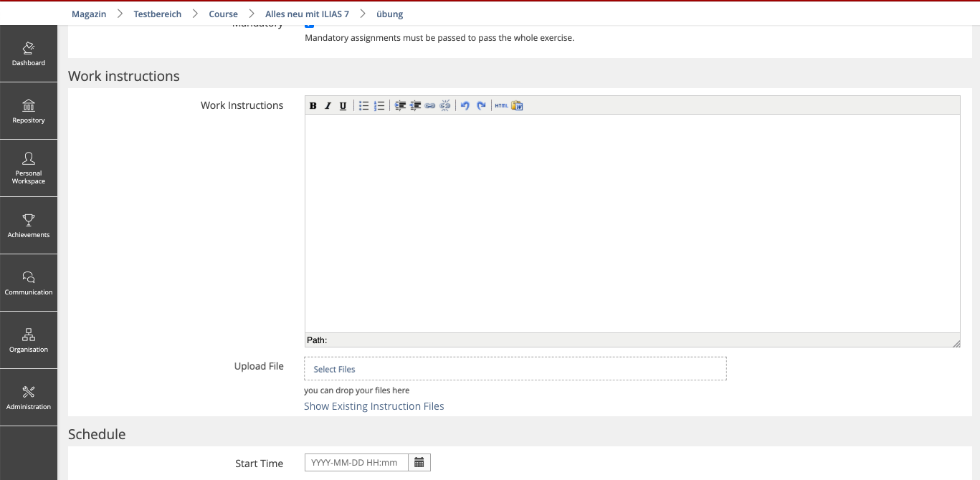Go to Testbereich in the breadcrumb
Viewport: 980px width, 480px height.
point(157,14)
